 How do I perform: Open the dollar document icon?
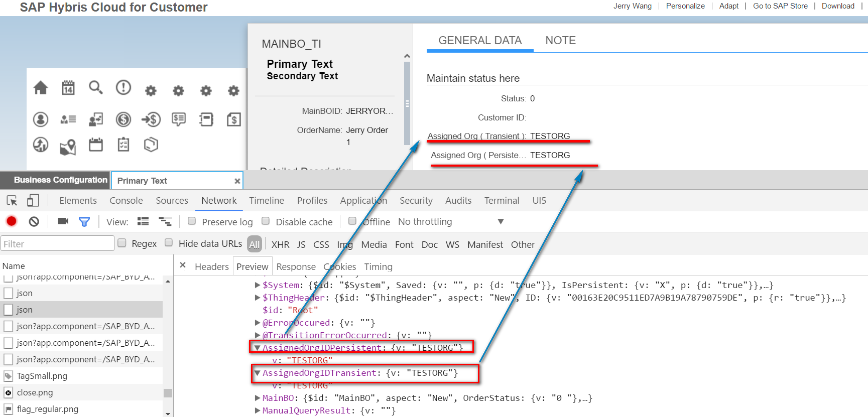pyautogui.click(x=233, y=119)
